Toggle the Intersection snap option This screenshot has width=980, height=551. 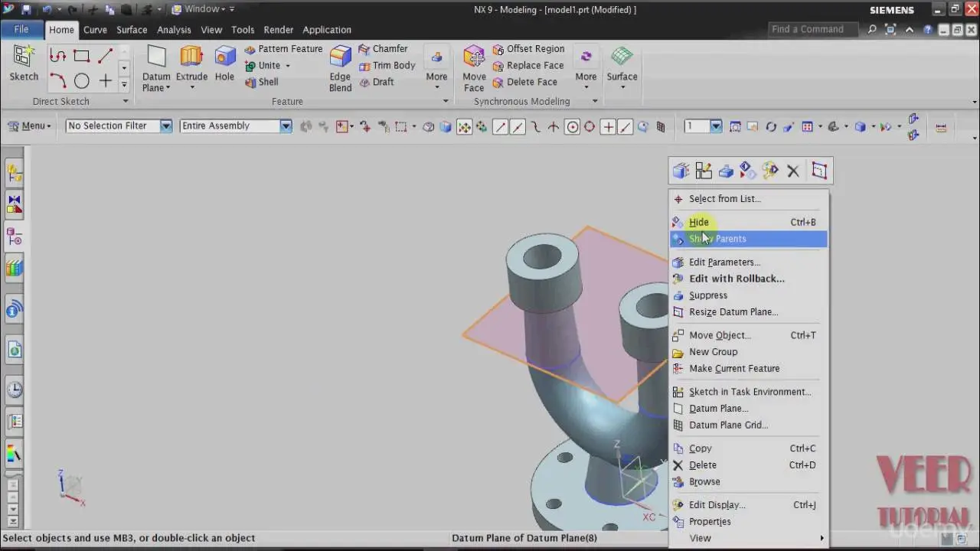tap(554, 127)
